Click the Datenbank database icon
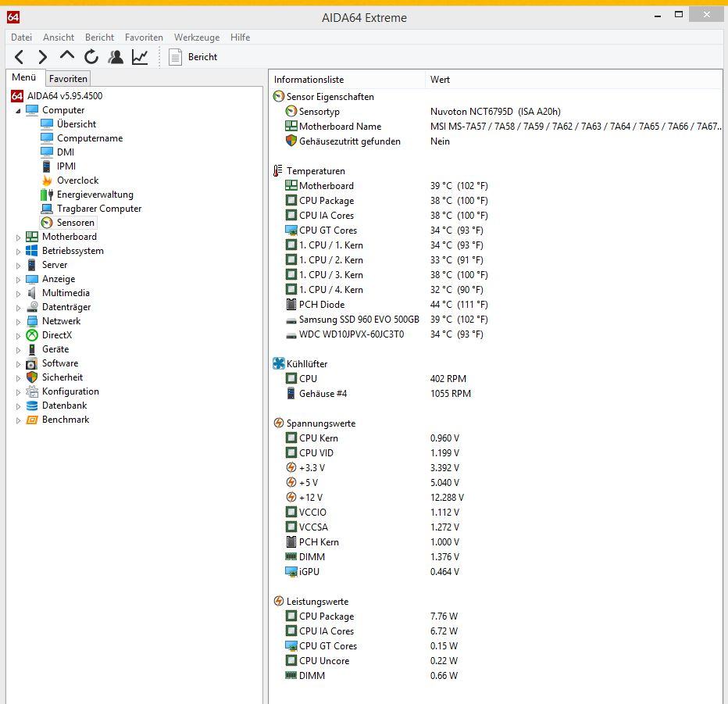 [x=32, y=406]
